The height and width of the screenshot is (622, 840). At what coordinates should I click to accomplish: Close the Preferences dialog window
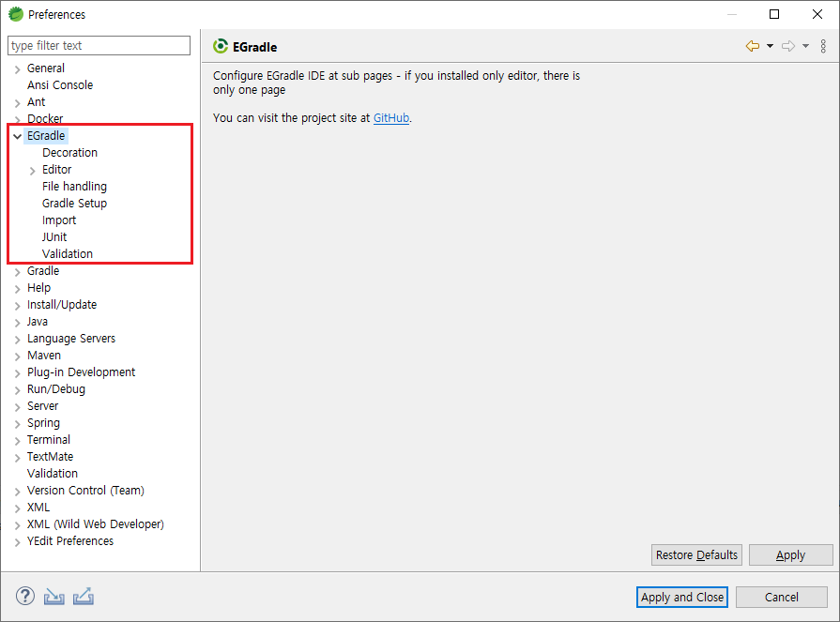point(817,14)
